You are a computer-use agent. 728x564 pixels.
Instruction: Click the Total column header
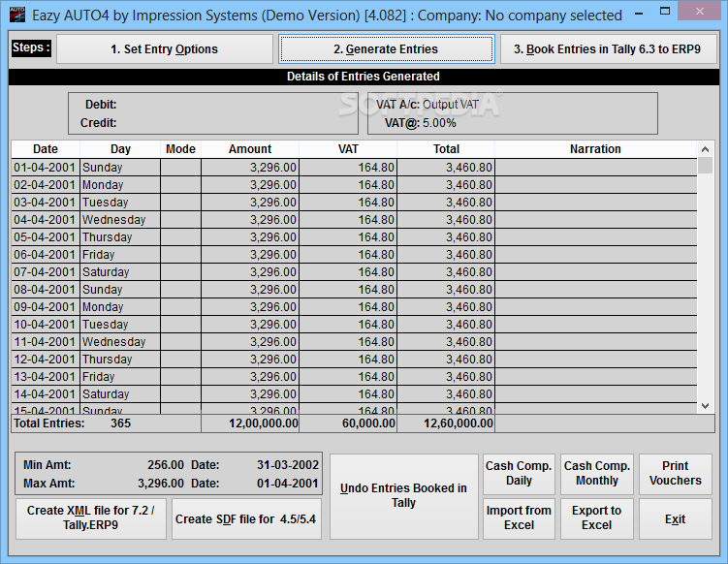(x=446, y=149)
